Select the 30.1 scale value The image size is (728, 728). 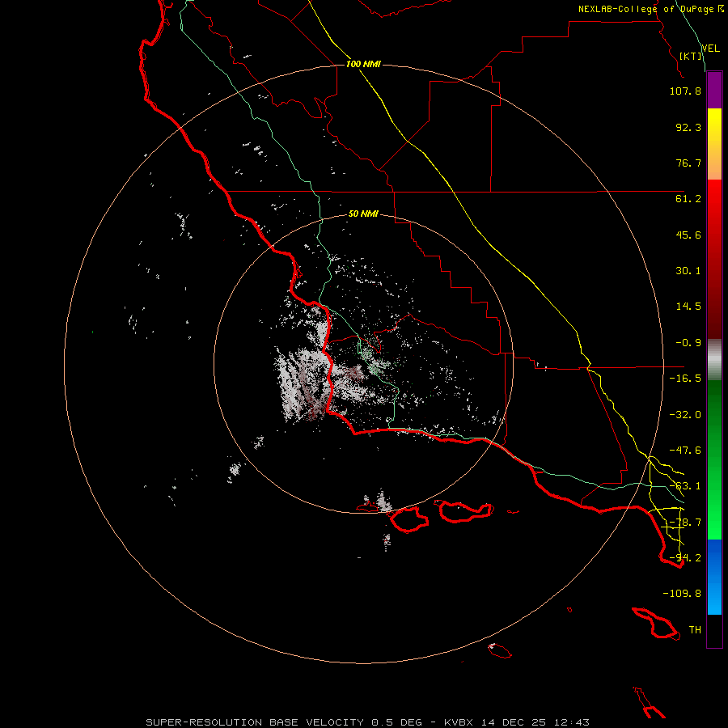click(x=688, y=271)
